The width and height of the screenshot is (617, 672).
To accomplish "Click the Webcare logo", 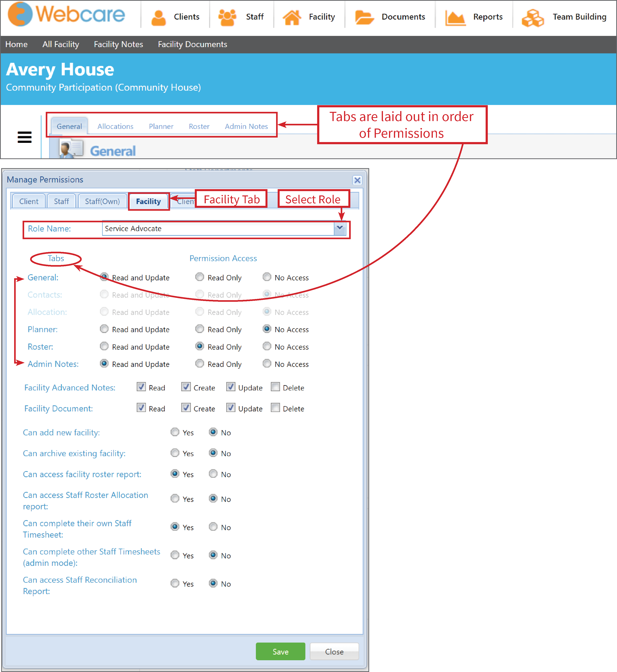I will coord(66,14).
